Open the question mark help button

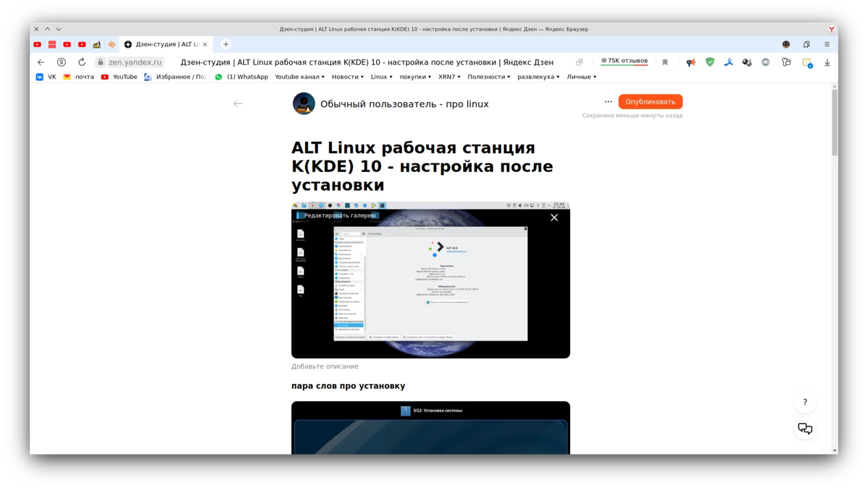click(805, 403)
